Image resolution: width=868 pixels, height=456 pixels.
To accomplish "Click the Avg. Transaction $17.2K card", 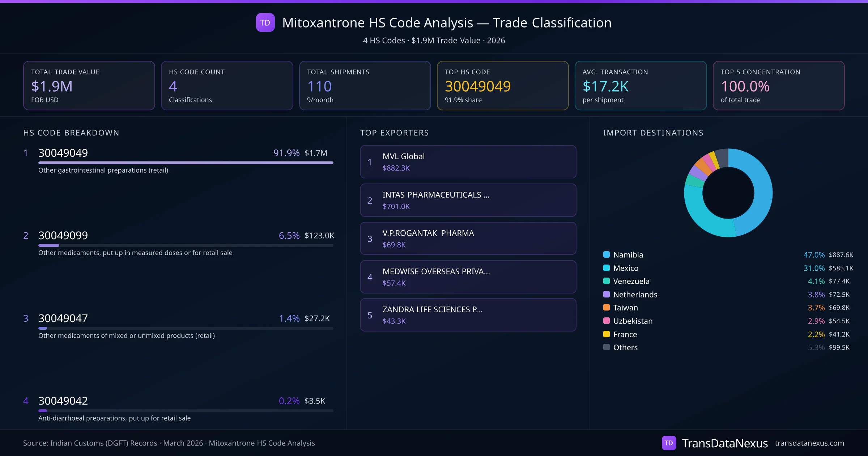I will (x=640, y=85).
